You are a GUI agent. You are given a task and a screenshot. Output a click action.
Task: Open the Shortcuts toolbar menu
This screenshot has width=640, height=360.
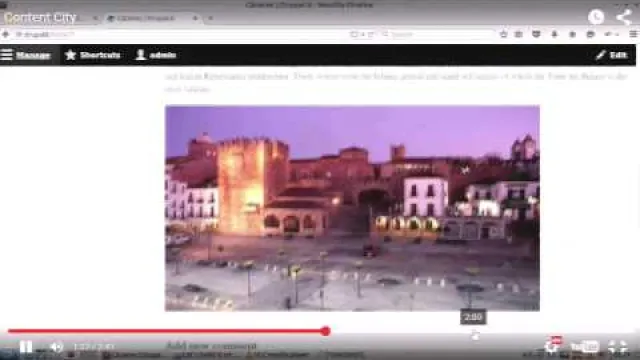[x=93, y=55]
